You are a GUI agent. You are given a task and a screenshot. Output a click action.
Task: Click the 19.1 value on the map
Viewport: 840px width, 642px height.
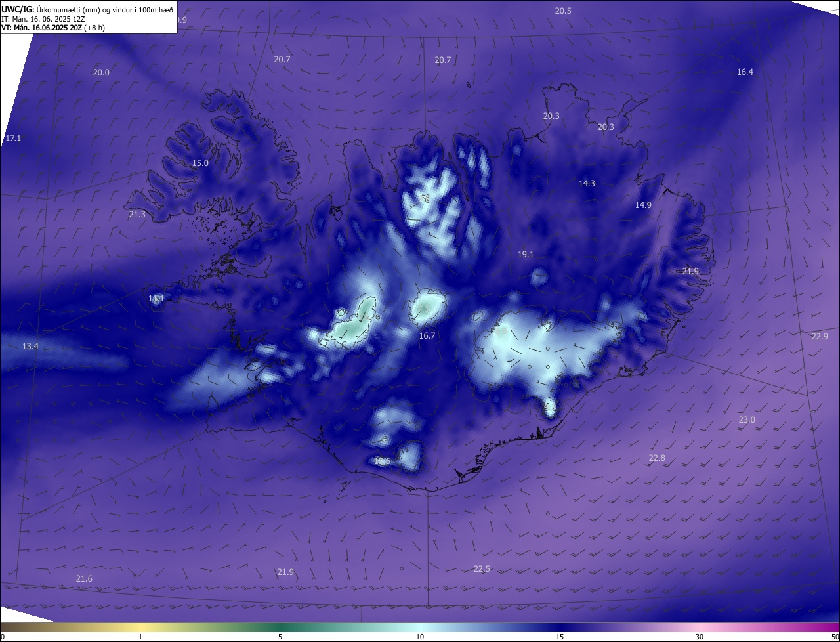pos(526,255)
